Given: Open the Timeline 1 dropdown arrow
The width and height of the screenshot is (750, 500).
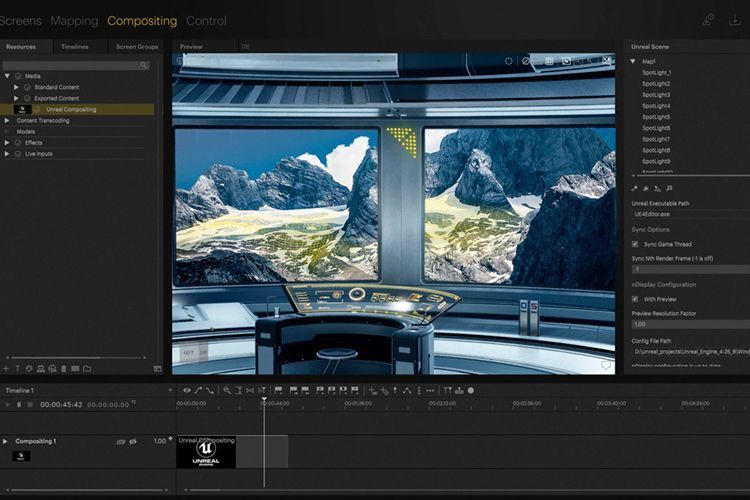Looking at the screenshot, I should coord(170,391).
